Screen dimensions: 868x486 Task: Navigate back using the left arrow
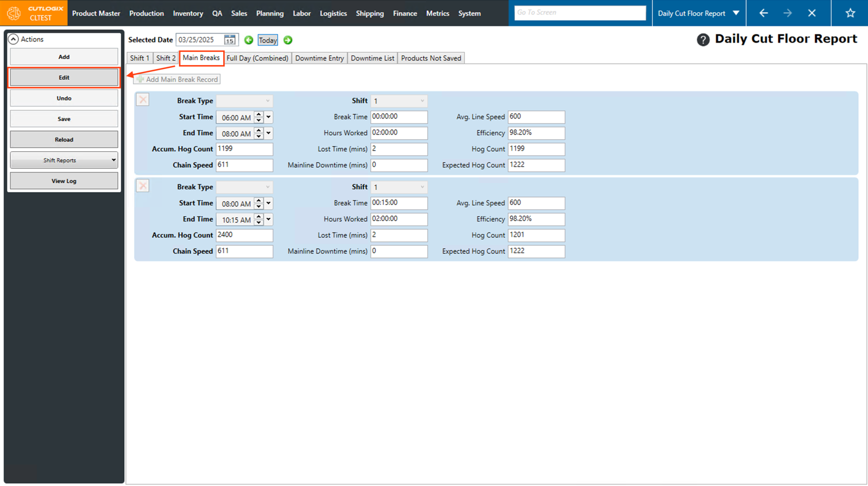pyautogui.click(x=763, y=13)
